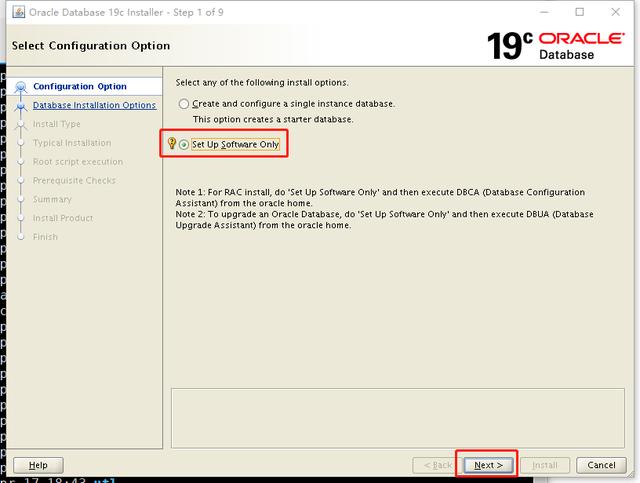Click the Prerequisite Checks step
Screen dimensions: 640x483
point(74,180)
